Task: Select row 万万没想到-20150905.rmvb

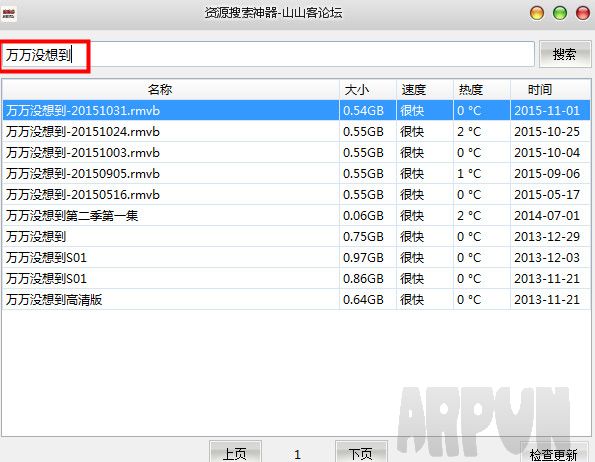Action: point(296,174)
